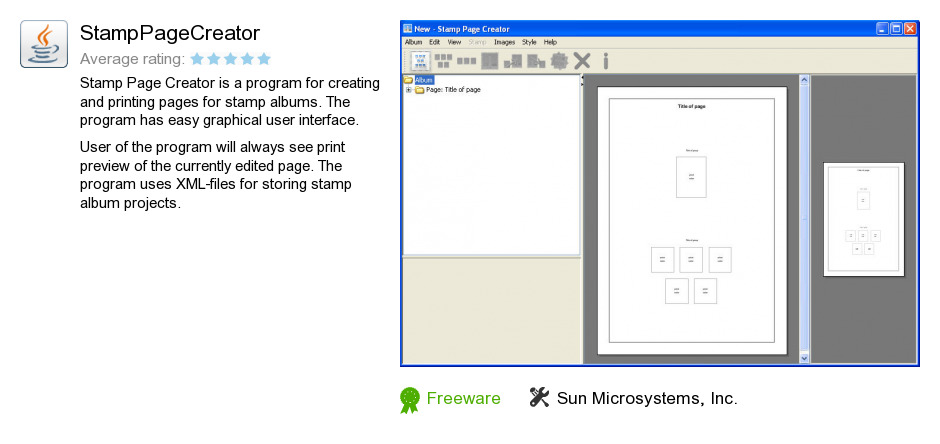
Task: Click the wrench and screwdriver developer icon
Action: (540, 397)
